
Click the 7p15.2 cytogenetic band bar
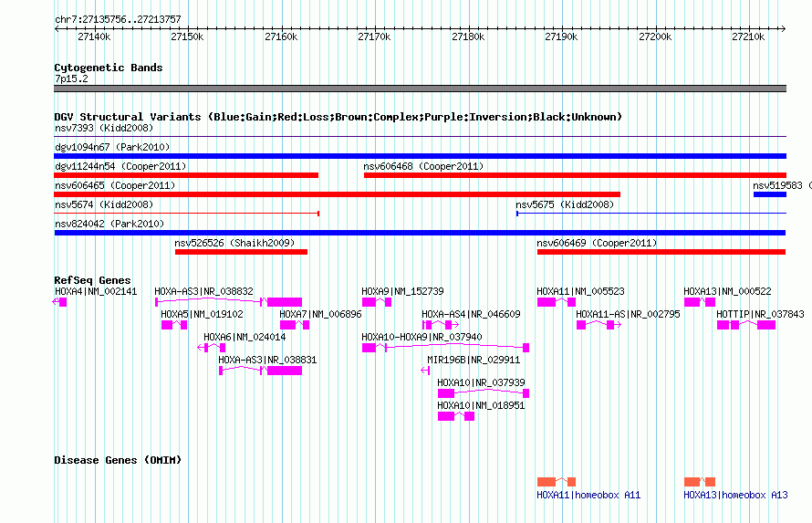[x=420, y=89]
